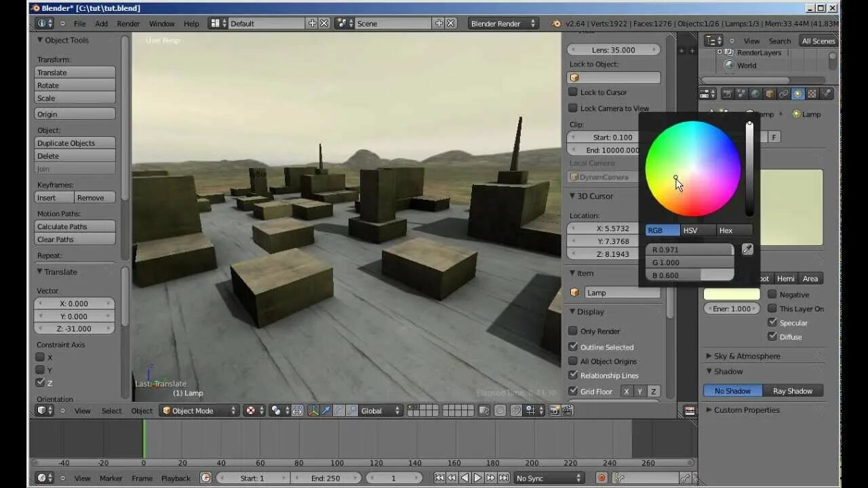
Task: Toggle the 3D manipulator widget icon
Action: [x=313, y=411]
